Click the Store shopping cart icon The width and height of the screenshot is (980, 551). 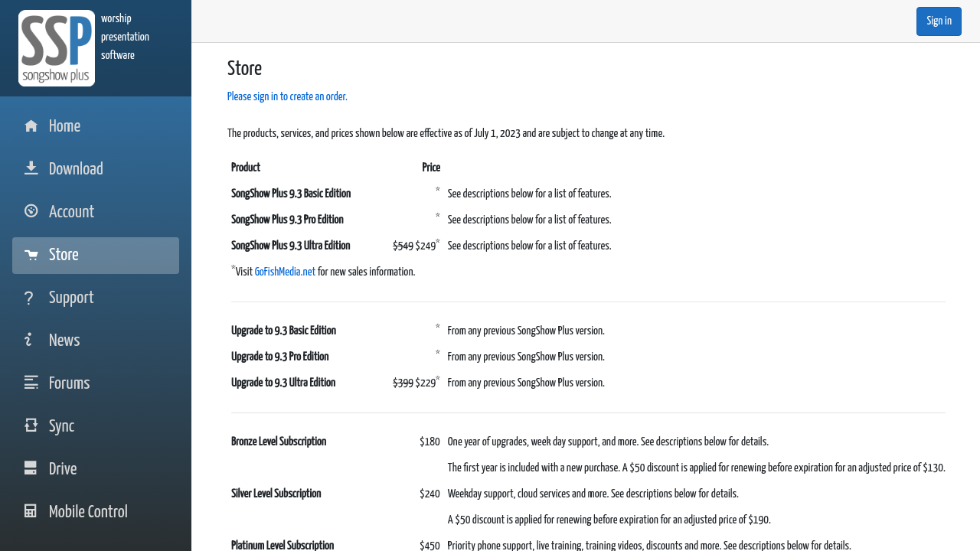tap(31, 255)
